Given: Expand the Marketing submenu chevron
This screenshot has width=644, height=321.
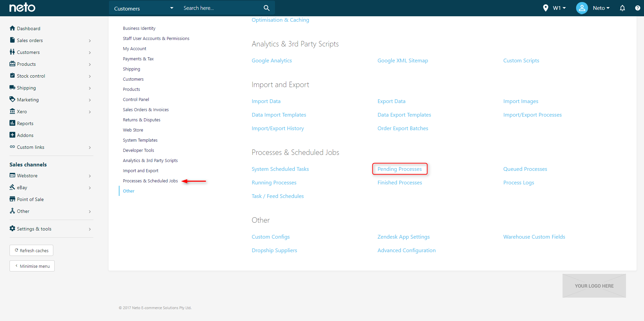Looking at the screenshot, I should 90,100.
